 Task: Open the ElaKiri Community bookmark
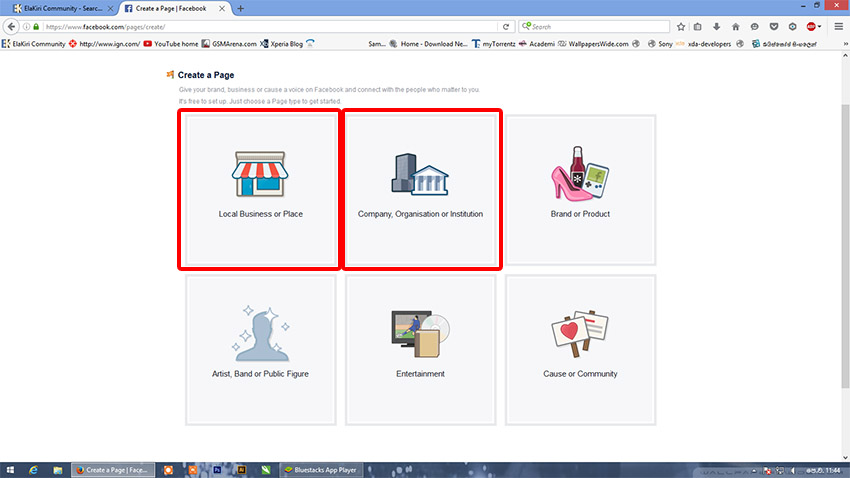point(34,44)
